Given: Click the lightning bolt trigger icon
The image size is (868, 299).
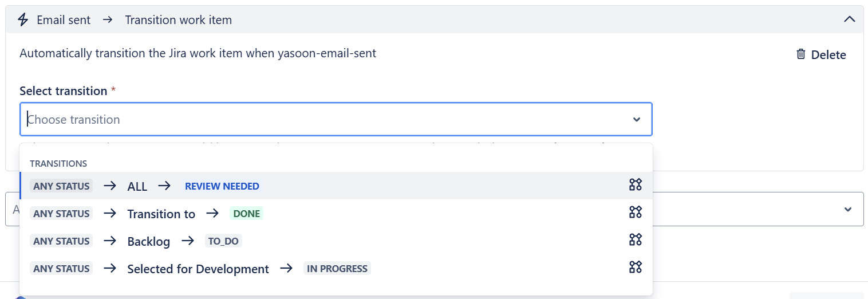Looking at the screenshot, I should [x=23, y=19].
